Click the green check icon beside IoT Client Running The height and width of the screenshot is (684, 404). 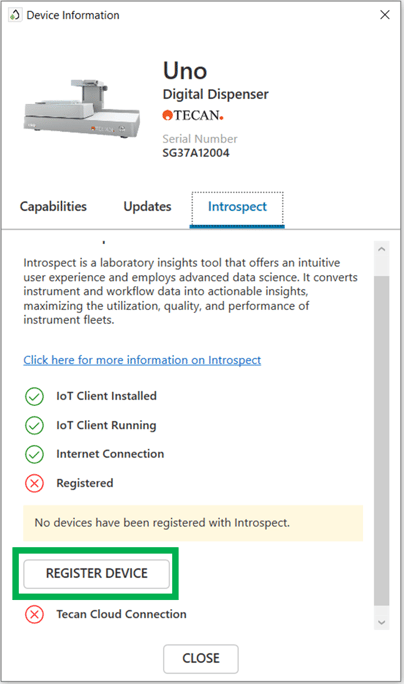(34, 425)
